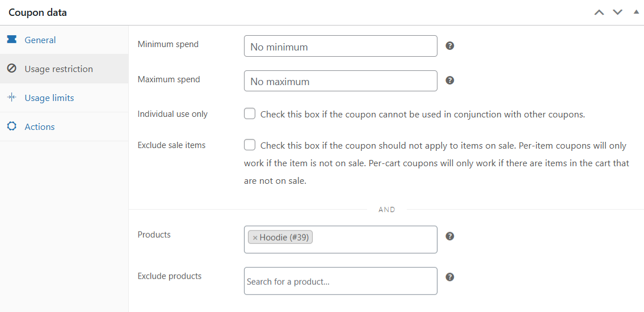The image size is (644, 312).
Task: Move Coupon data panel up
Action: pos(599,12)
